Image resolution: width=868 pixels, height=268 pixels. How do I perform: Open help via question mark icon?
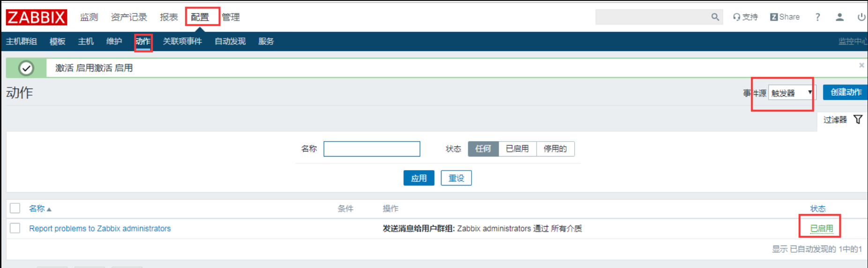coord(818,17)
